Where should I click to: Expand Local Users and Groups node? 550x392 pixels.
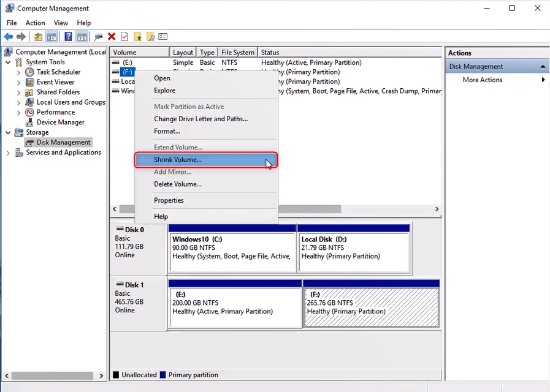[18, 102]
